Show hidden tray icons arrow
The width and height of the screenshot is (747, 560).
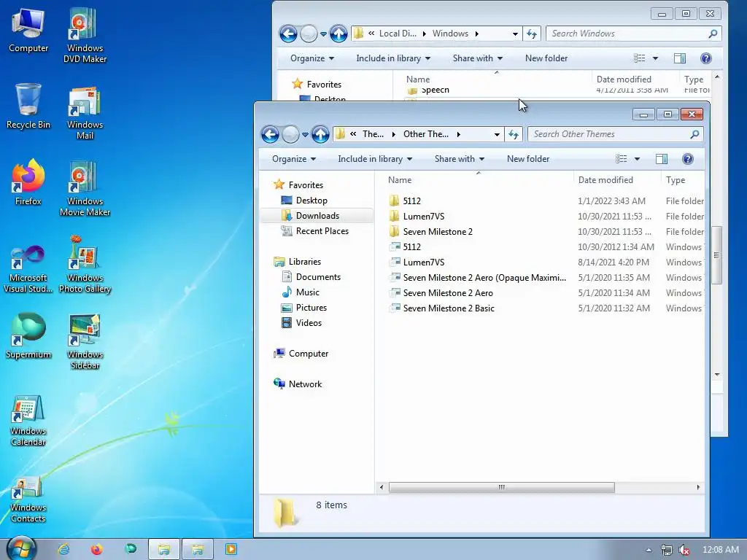point(649,550)
